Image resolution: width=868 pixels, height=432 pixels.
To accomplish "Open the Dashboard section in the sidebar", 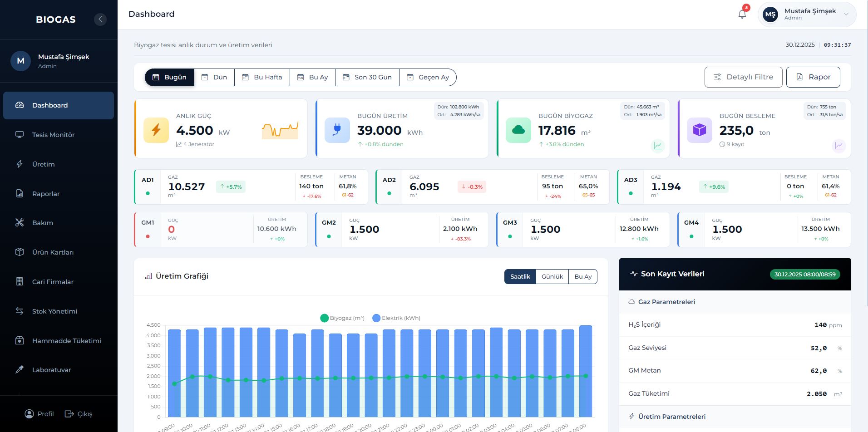I will point(50,105).
